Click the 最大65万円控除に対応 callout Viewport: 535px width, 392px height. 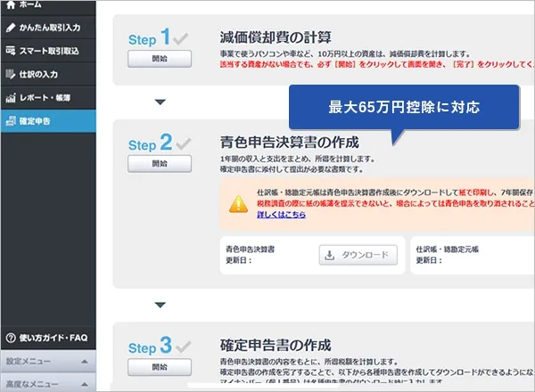click(x=404, y=107)
